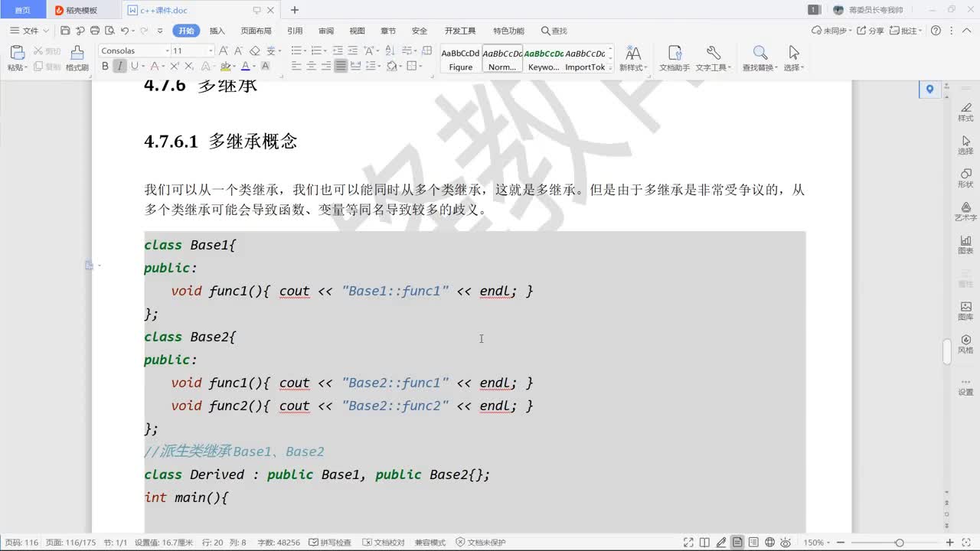Open the Find and Replace (查找替换) magnifier
The height and width of the screenshot is (551, 980).
point(759,53)
